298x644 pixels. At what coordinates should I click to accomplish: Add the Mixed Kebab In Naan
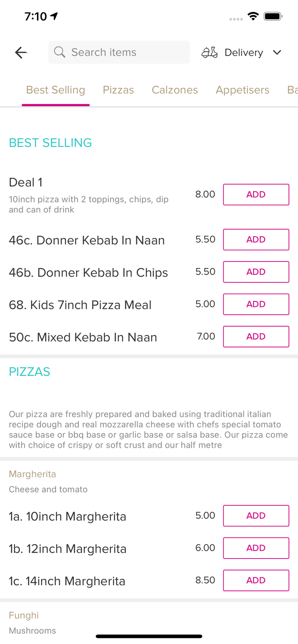coord(256,337)
